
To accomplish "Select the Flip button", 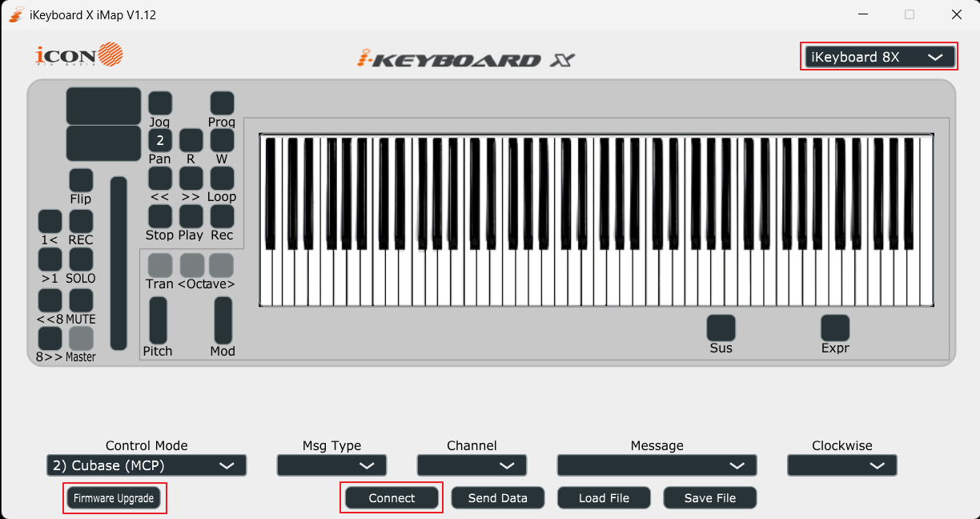I will click(81, 181).
